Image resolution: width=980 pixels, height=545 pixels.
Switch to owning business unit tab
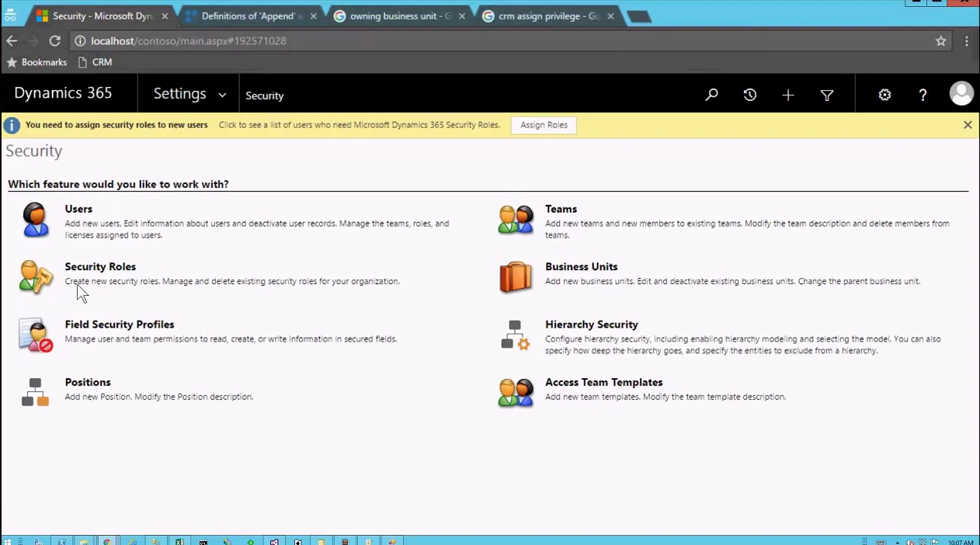(x=400, y=16)
